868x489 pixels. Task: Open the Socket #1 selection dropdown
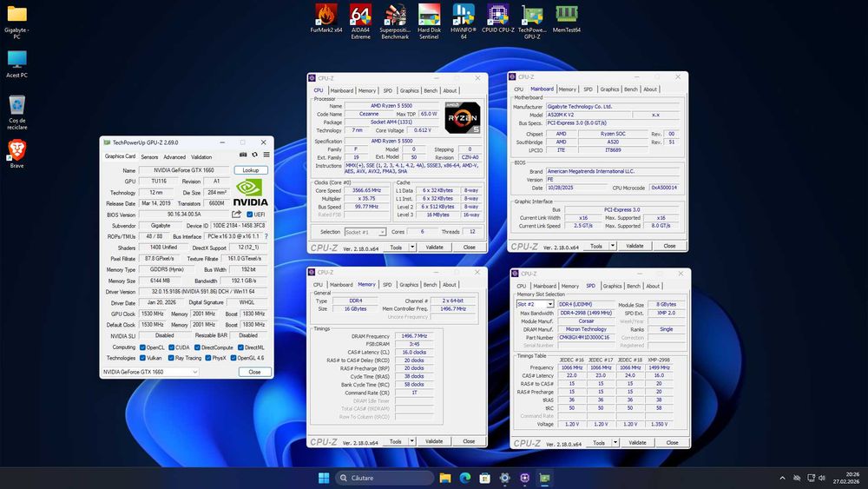tap(365, 232)
